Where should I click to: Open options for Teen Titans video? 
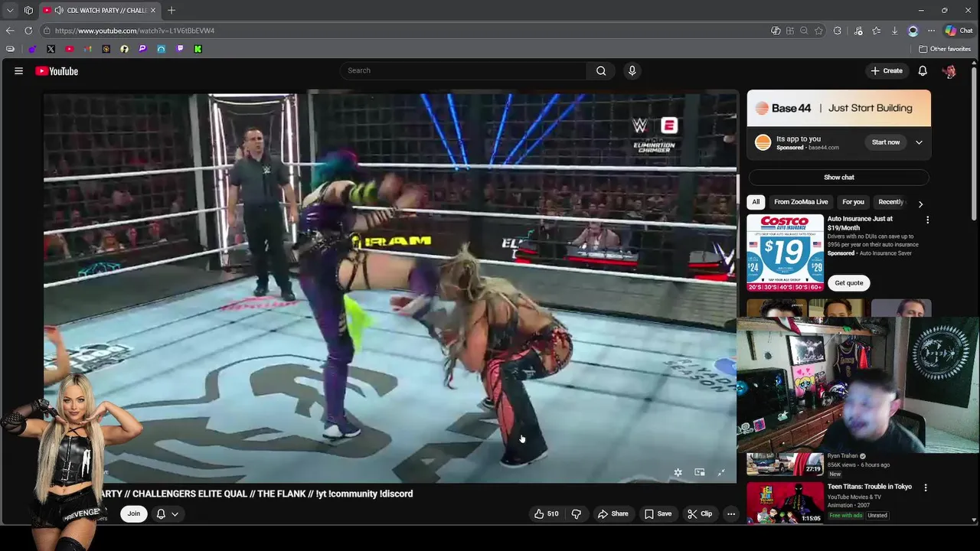[925, 487]
